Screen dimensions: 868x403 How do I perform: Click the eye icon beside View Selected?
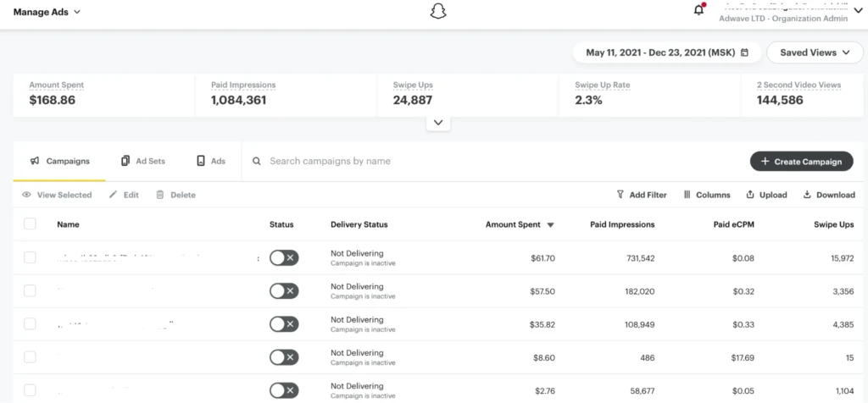(x=26, y=195)
